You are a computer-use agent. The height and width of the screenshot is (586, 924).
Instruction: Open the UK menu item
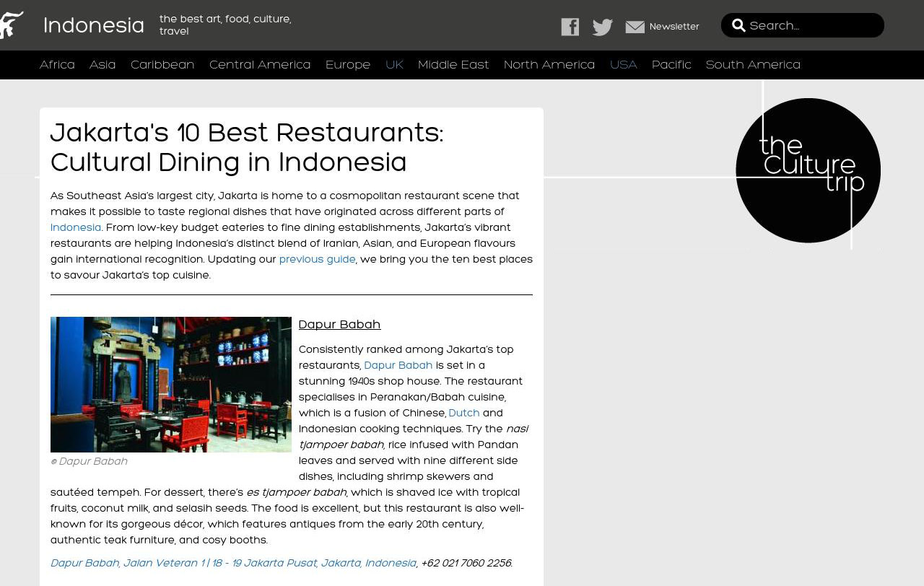pos(394,65)
